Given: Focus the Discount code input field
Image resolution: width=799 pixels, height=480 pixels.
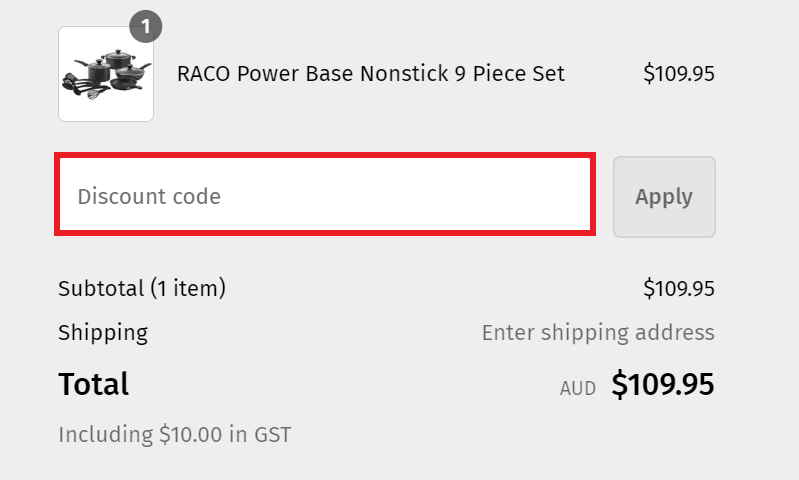Looking at the screenshot, I should [325, 196].
